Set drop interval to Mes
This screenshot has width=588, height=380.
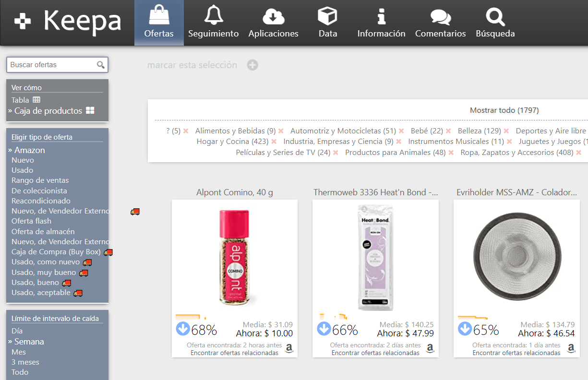click(x=19, y=352)
